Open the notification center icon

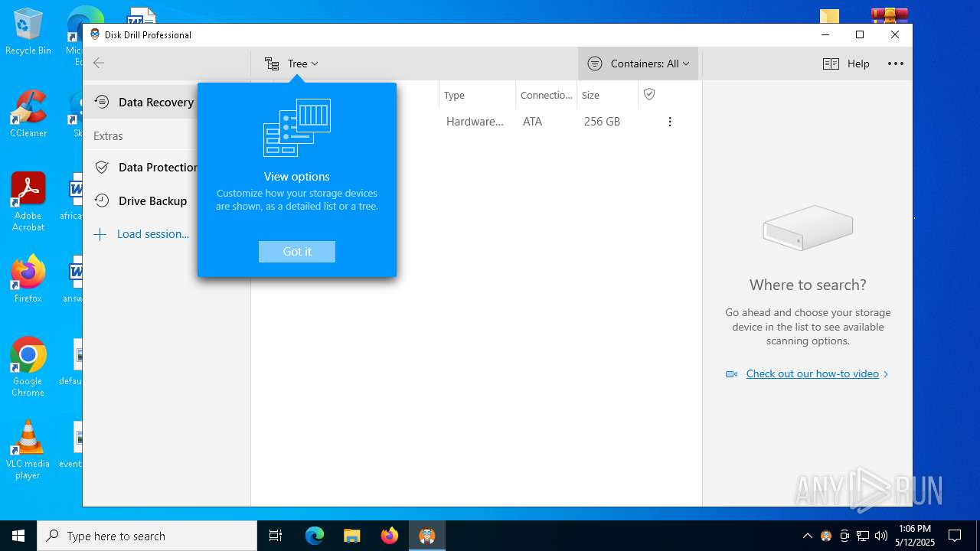(955, 536)
